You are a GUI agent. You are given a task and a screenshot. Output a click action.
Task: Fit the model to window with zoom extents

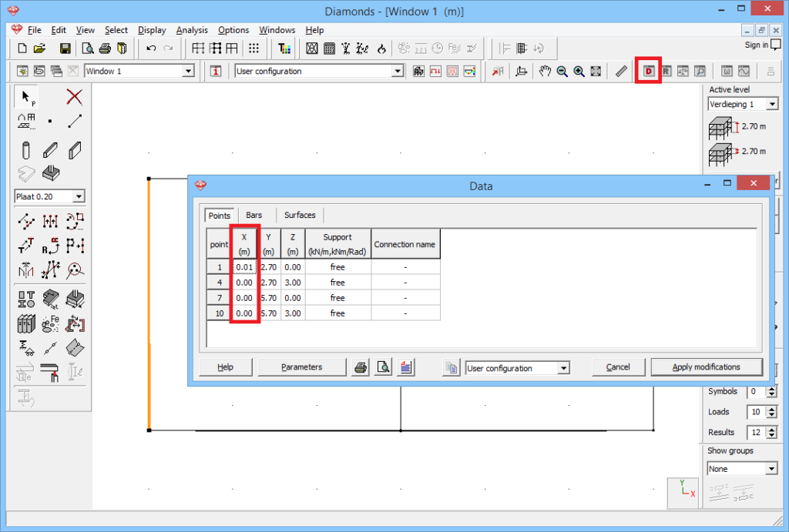click(x=596, y=72)
